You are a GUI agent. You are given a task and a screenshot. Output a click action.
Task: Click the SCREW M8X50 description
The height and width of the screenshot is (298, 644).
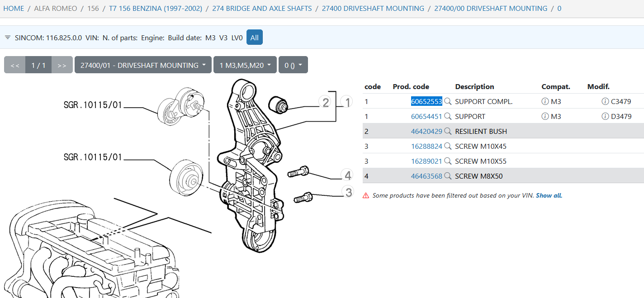[479, 176]
